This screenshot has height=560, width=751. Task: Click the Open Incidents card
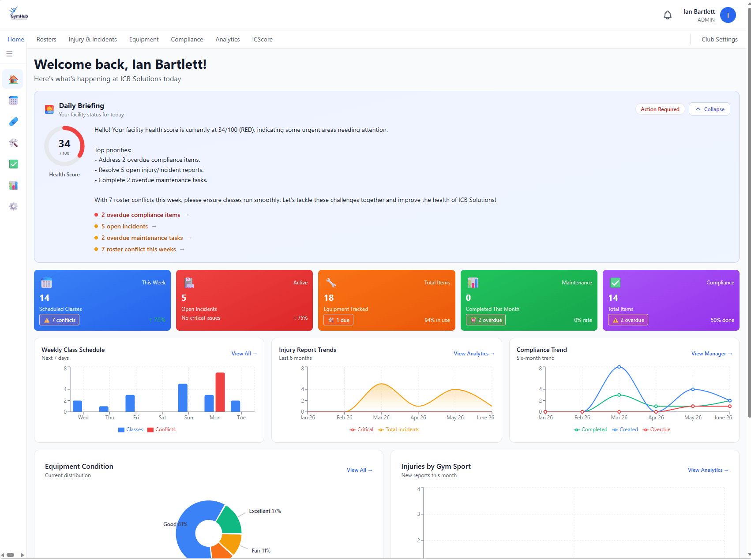[244, 300]
